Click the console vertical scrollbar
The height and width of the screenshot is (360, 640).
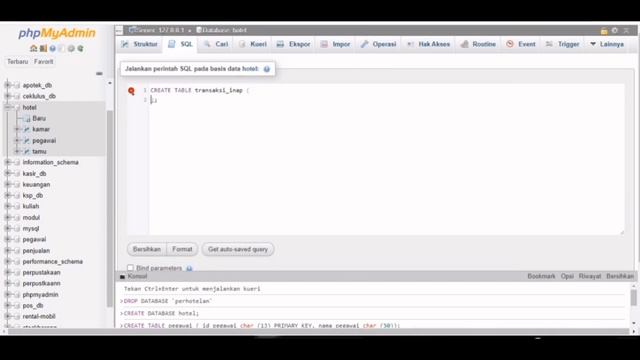point(633,298)
